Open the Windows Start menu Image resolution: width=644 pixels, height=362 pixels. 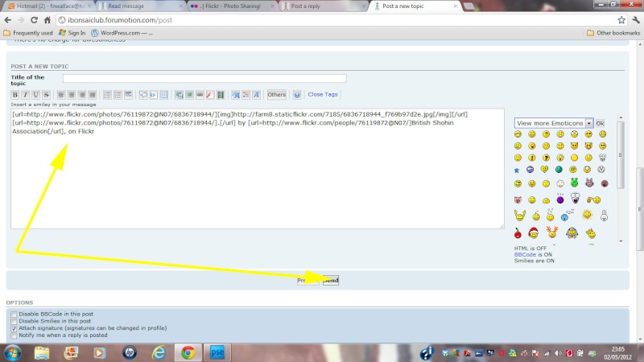(x=12, y=353)
